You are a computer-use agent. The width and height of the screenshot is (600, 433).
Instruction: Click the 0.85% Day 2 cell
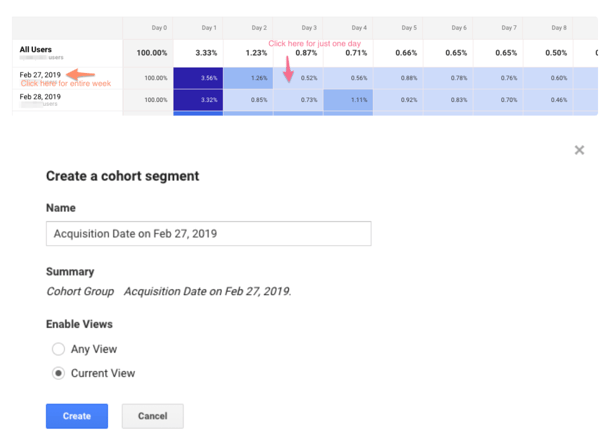tap(248, 100)
